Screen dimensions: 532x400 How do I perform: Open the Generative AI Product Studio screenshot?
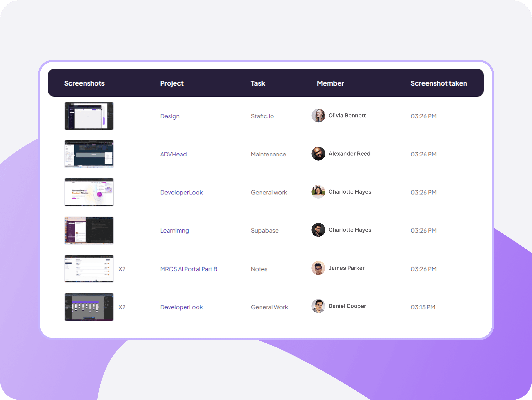click(89, 192)
